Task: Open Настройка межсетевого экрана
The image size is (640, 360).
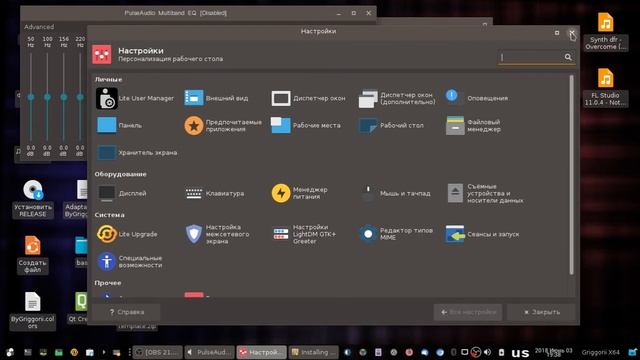Action: click(217, 234)
